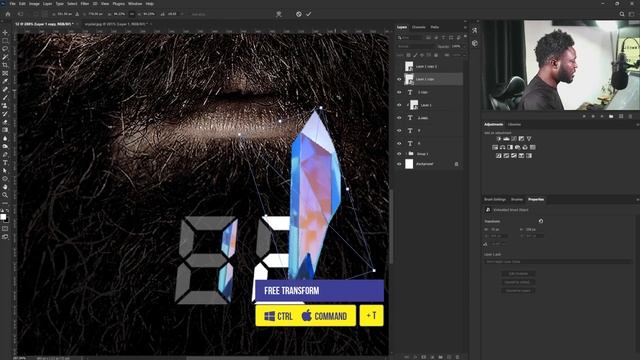Expand the Group 1 layer folder
This screenshot has height=360, width=640.
[x=406, y=154]
